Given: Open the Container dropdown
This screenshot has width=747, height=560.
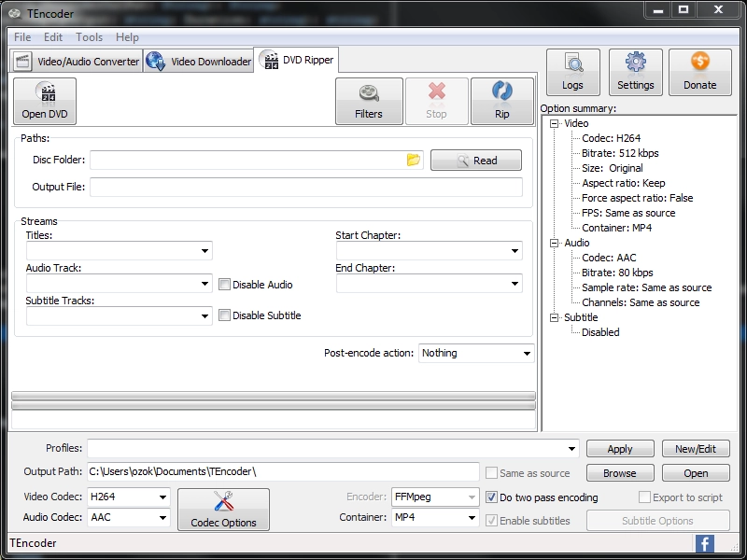Looking at the screenshot, I should pos(434,517).
